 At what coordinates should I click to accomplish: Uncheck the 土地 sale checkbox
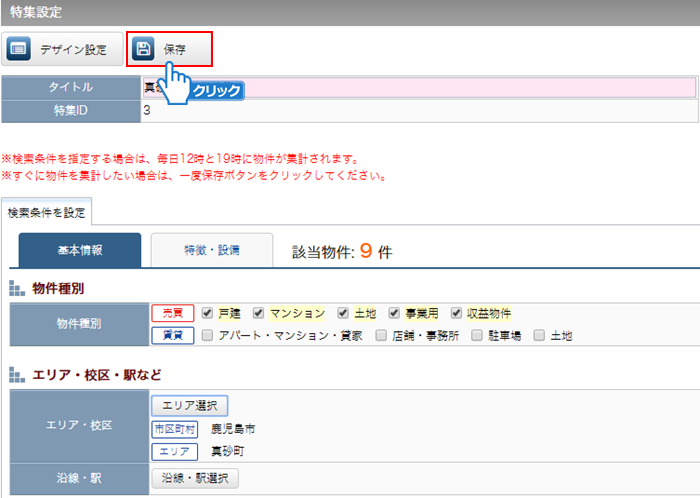[344, 312]
